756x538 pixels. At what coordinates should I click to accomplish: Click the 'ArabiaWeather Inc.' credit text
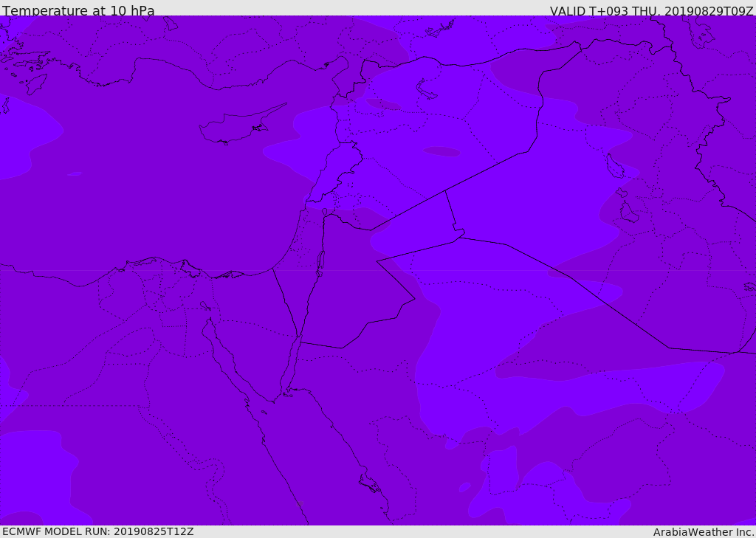704,532
